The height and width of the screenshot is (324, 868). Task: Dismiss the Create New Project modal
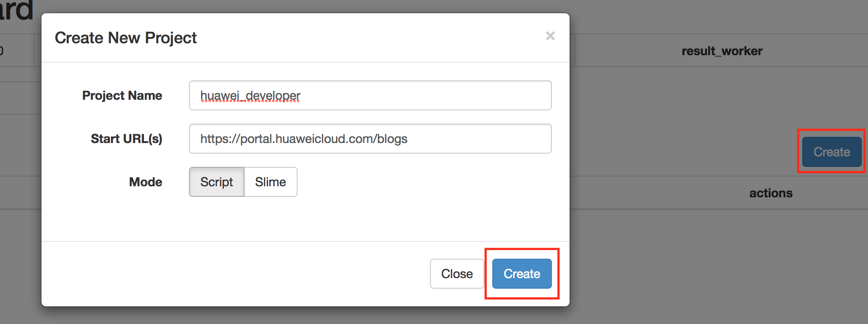point(550,36)
